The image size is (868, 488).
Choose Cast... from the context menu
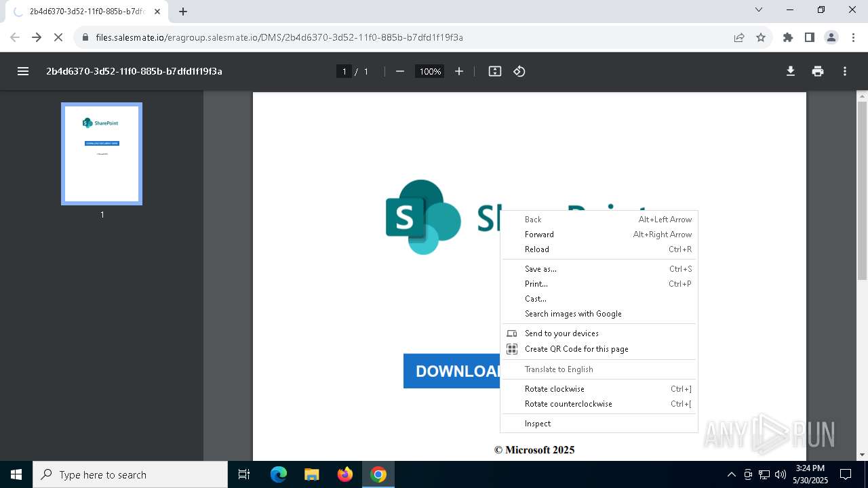(x=599, y=299)
